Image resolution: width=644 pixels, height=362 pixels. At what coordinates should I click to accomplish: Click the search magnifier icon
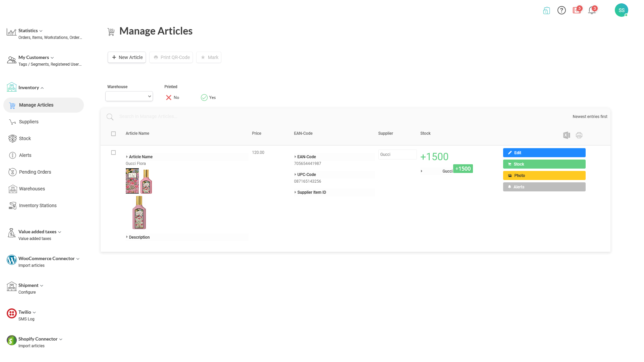click(x=110, y=117)
